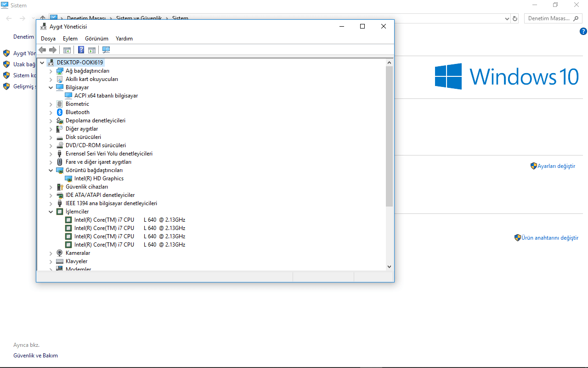
Task: Open the blue Help icon in Sistem window
Action: pos(583,32)
